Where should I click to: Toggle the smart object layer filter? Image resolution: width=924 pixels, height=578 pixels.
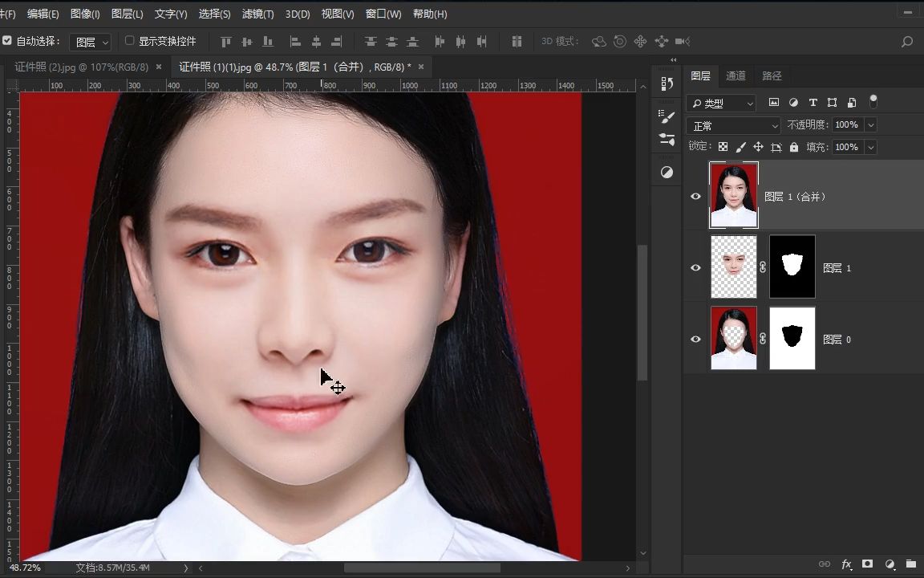point(852,103)
